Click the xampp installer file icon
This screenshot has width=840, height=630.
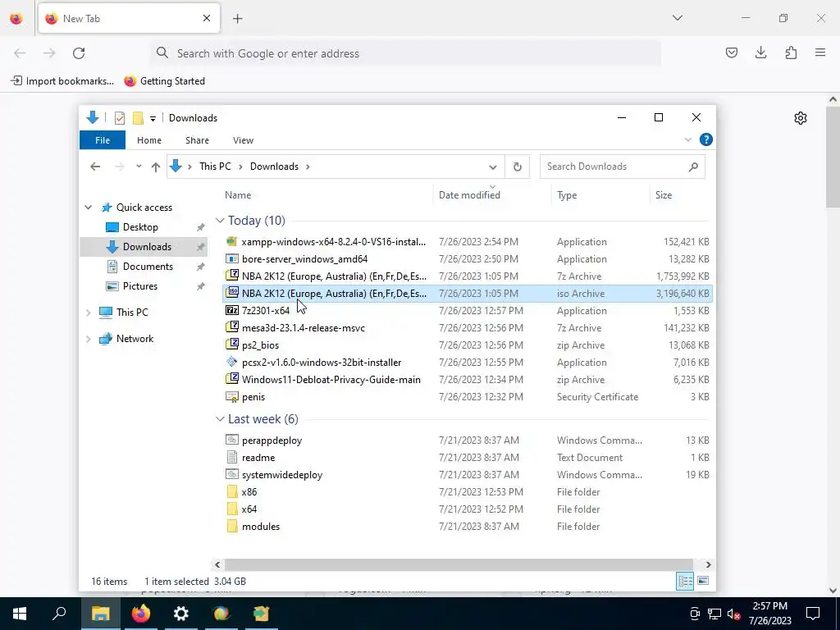(231, 242)
